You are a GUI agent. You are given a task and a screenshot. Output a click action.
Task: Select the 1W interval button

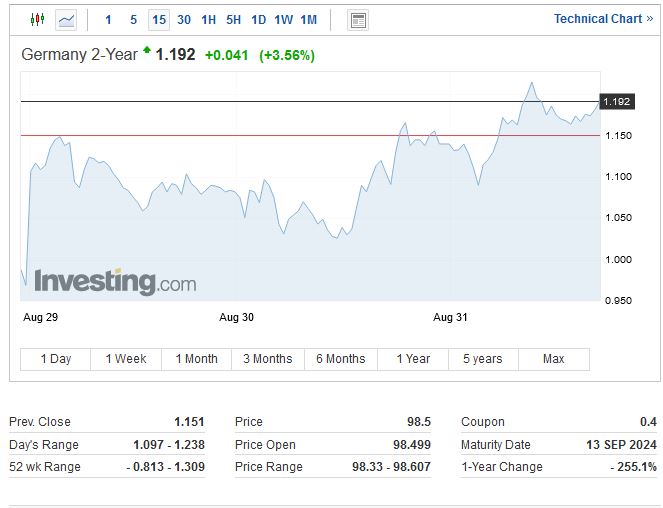(x=283, y=20)
